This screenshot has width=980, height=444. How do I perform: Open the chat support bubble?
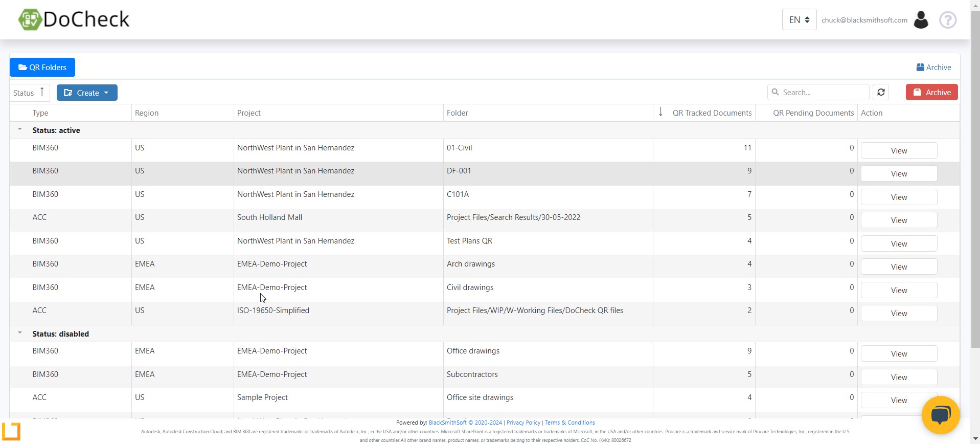coord(940,415)
